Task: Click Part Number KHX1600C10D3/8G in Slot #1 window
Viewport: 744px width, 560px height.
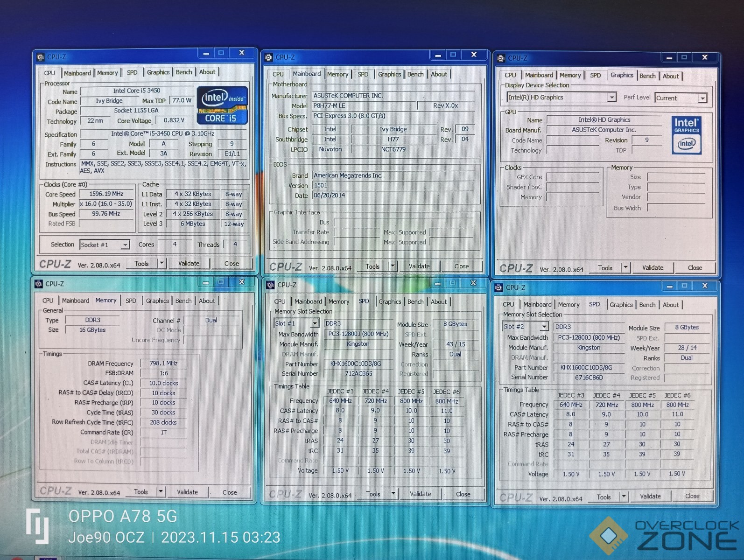Action: 355,364
